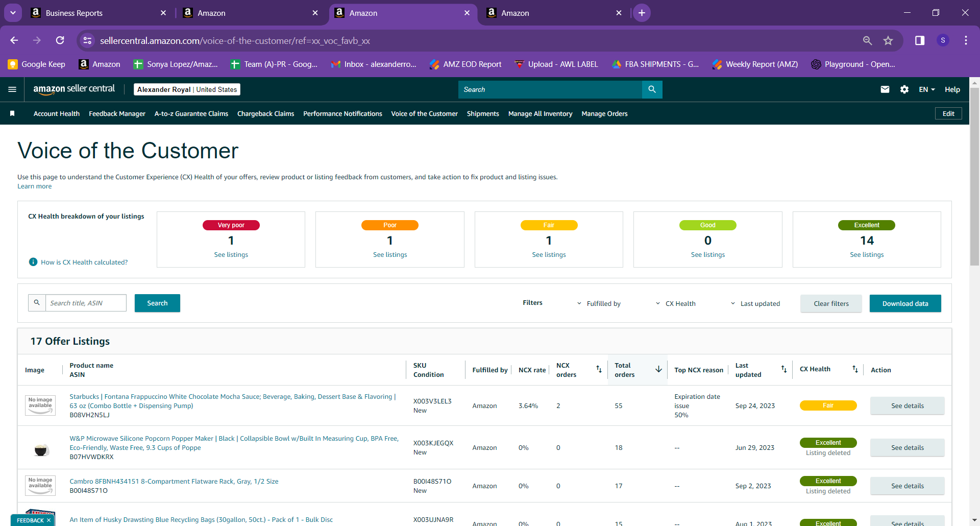This screenshot has height=526, width=980.
Task: Open Cambro 8-Compartment Flatware Rack product link
Action: click(174, 481)
